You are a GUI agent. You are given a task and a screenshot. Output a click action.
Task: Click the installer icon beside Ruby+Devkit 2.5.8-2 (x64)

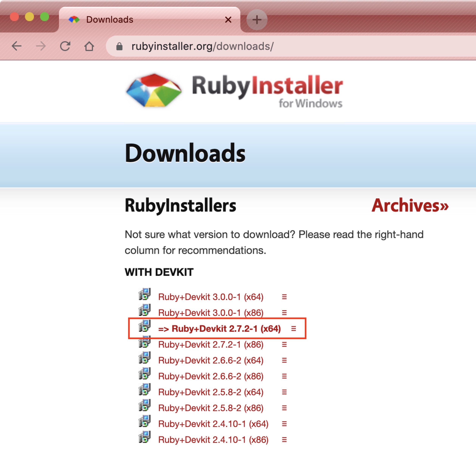pyautogui.click(x=145, y=389)
